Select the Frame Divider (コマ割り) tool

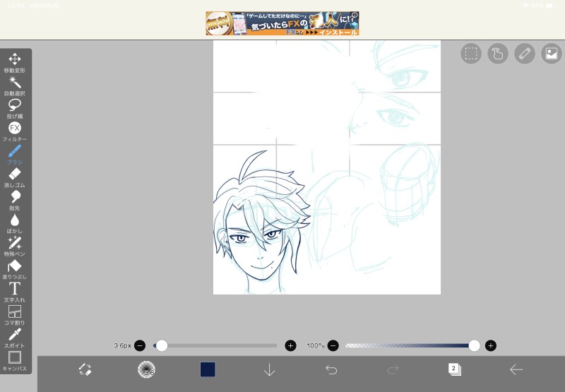point(15,315)
